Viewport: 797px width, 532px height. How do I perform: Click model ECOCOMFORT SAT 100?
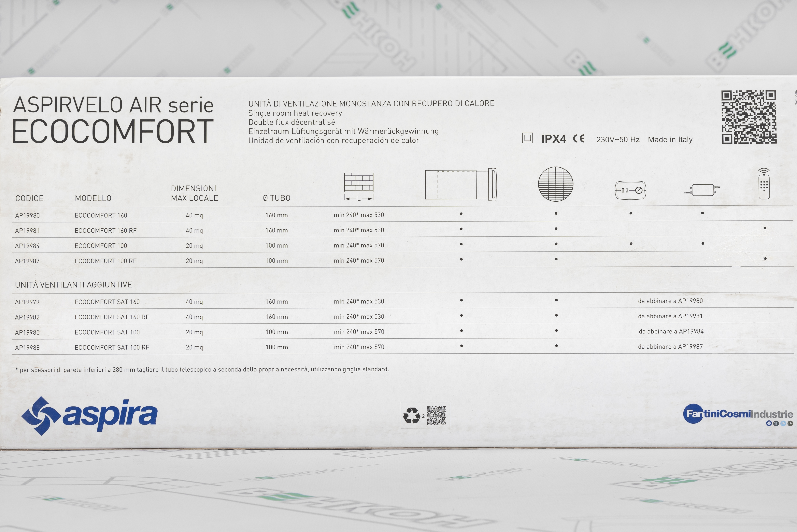[x=107, y=332]
